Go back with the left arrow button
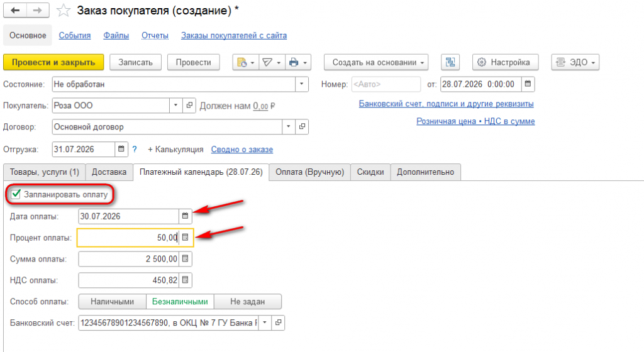The height and width of the screenshot is (352, 644). [15, 10]
